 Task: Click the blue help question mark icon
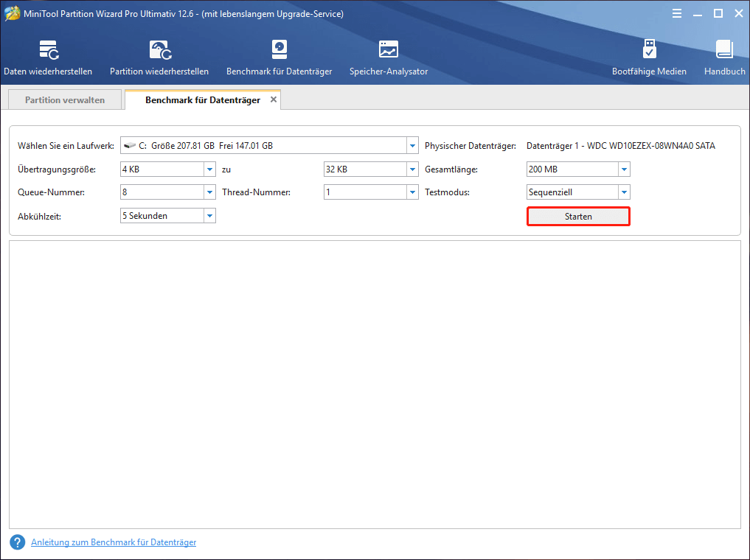click(x=18, y=542)
